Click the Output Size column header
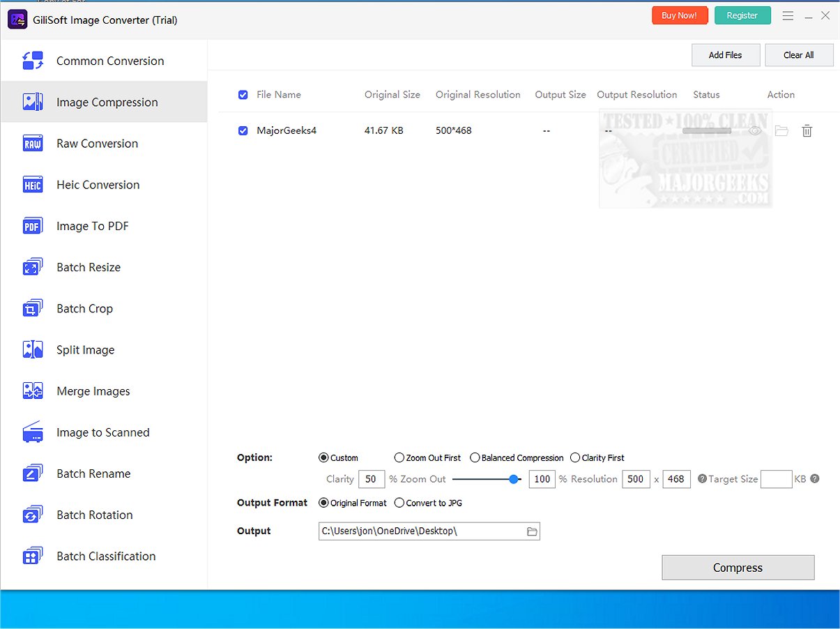Screen dimensions: 840x629 560,95
